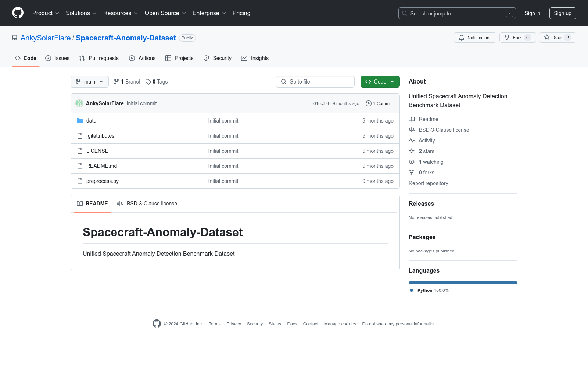Select the README tab in the file viewer
Image resolution: width=588 pixels, height=368 pixels.
pos(92,204)
